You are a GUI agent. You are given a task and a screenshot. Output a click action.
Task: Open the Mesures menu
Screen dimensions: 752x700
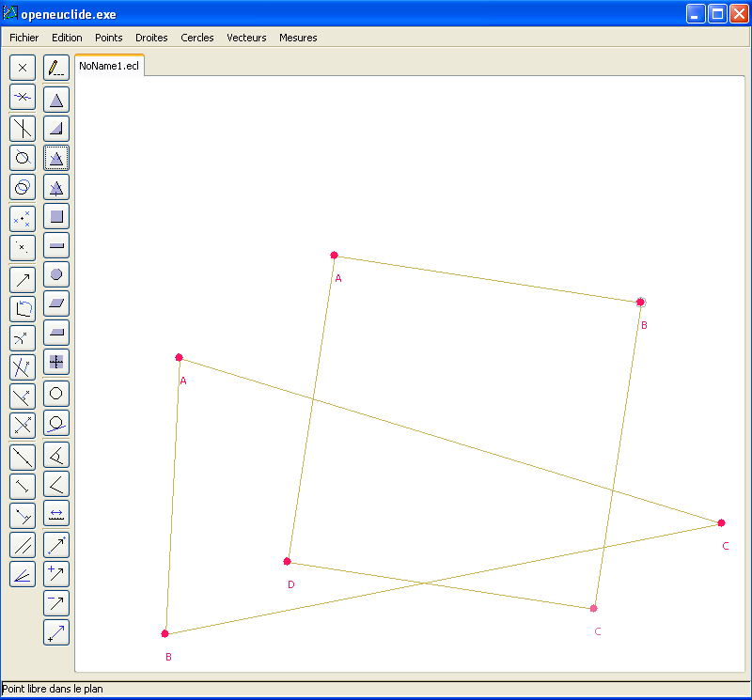click(298, 38)
